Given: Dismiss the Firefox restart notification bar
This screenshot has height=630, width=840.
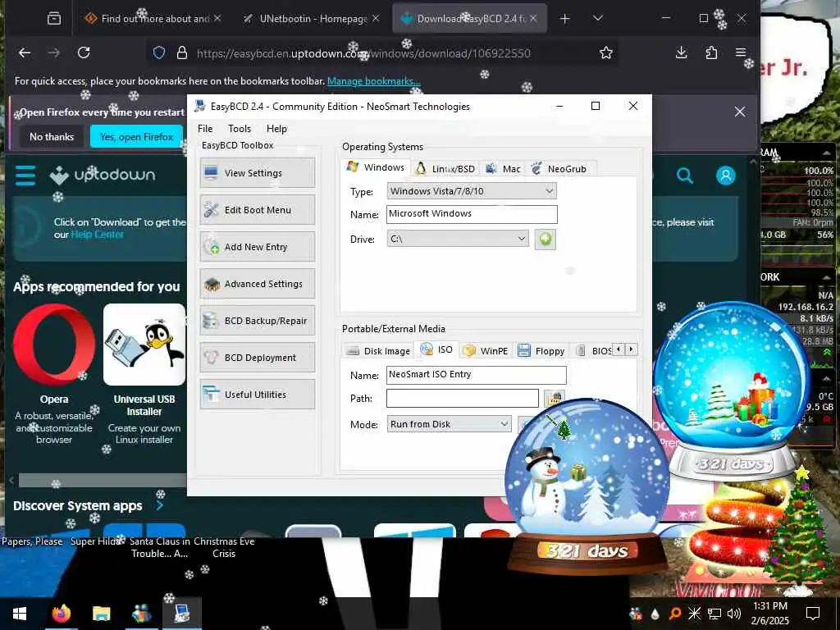Looking at the screenshot, I should click(x=740, y=112).
